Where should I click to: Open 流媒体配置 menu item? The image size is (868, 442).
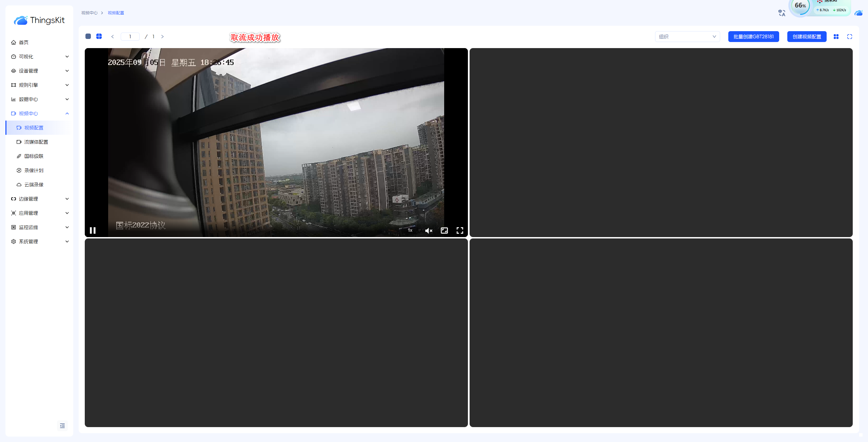(36, 142)
